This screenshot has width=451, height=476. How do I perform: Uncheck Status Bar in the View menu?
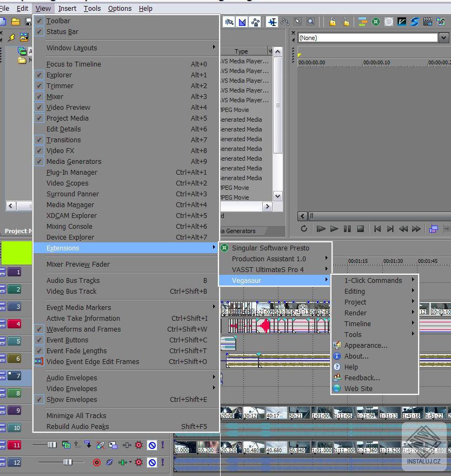[x=126, y=32]
